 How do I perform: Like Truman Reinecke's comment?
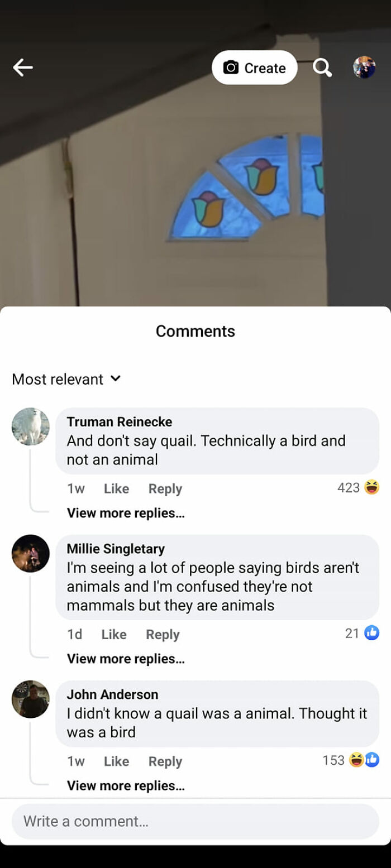coord(116,488)
